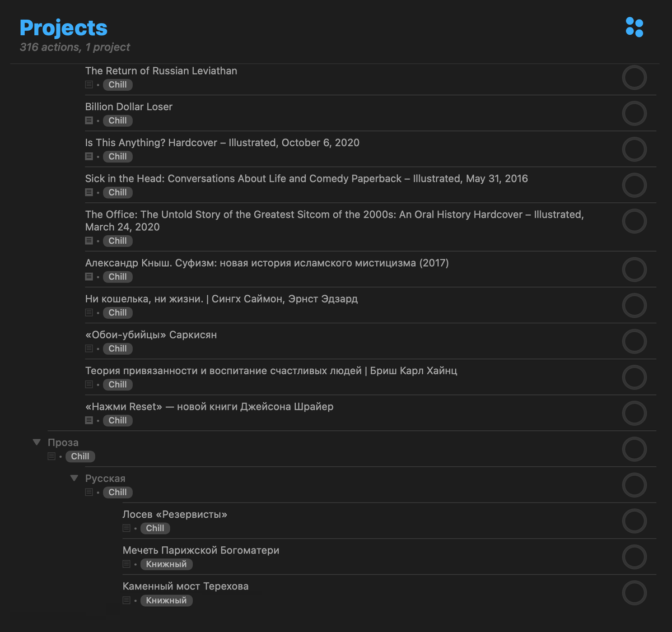Collapse the Проза group
Screen dimensions: 672x632
tap(36, 442)
